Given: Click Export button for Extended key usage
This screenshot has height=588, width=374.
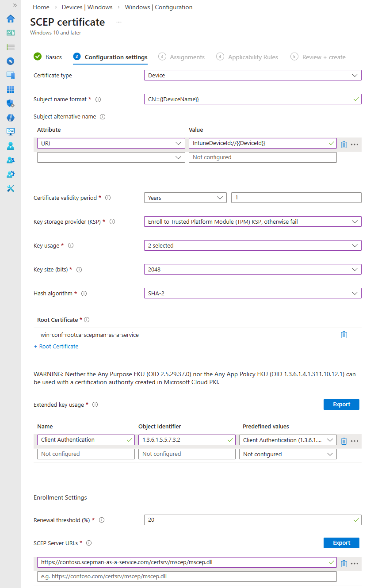Looking at the screenshot, I should (x=341, y=405).
